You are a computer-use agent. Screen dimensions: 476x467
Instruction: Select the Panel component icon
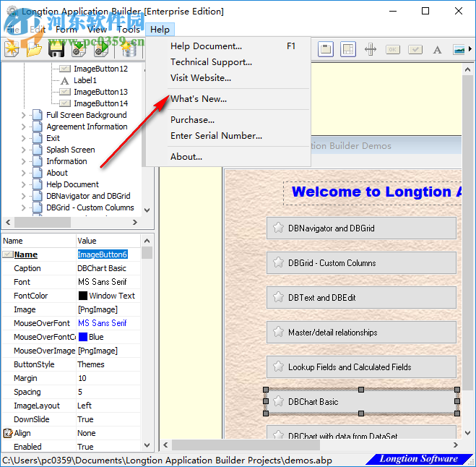pyautogui.click(x=326, y=49)
